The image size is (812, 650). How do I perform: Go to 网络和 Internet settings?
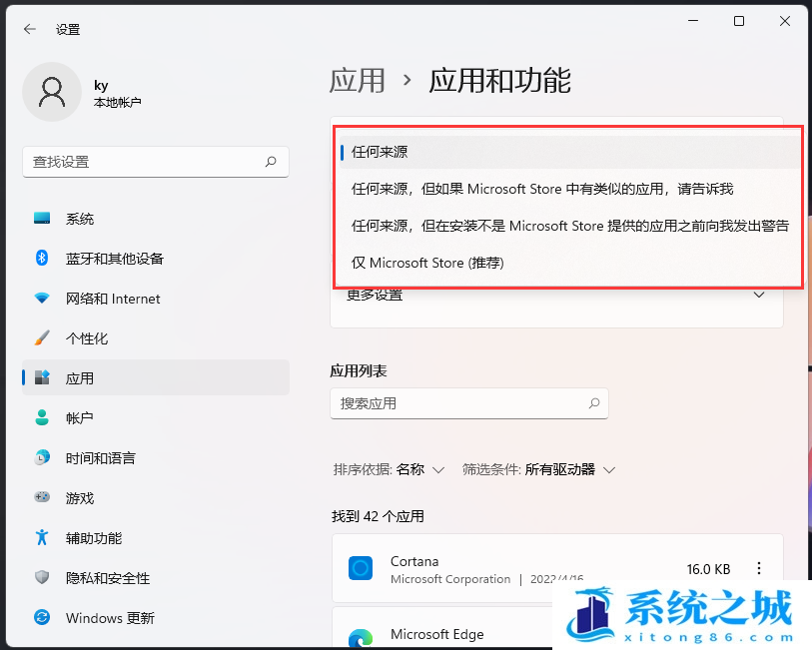coord(112,299)
